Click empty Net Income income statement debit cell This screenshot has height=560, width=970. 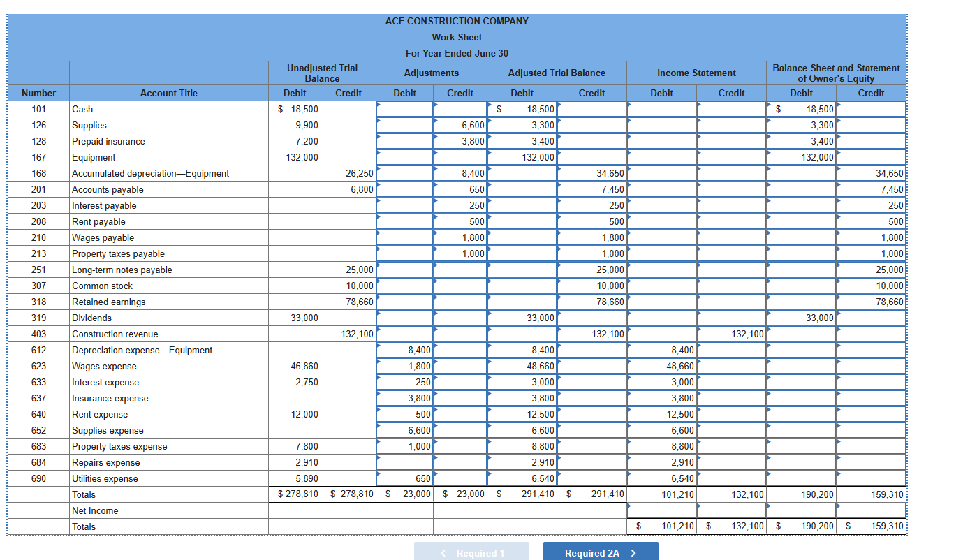click(661, 510)
